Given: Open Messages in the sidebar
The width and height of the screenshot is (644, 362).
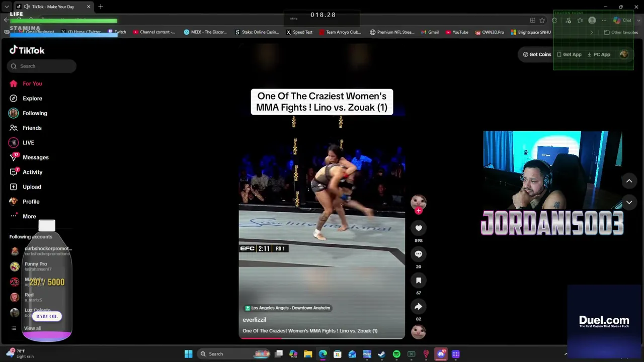Looking at the screenshot, I should (x=29, y=157).
